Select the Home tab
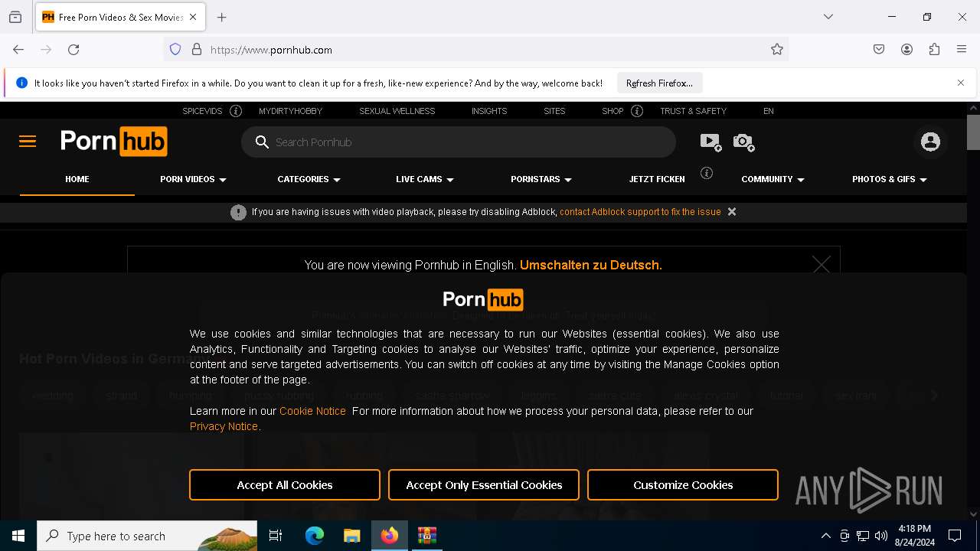This screenshot has width=980, height=551. coord(77,179)
